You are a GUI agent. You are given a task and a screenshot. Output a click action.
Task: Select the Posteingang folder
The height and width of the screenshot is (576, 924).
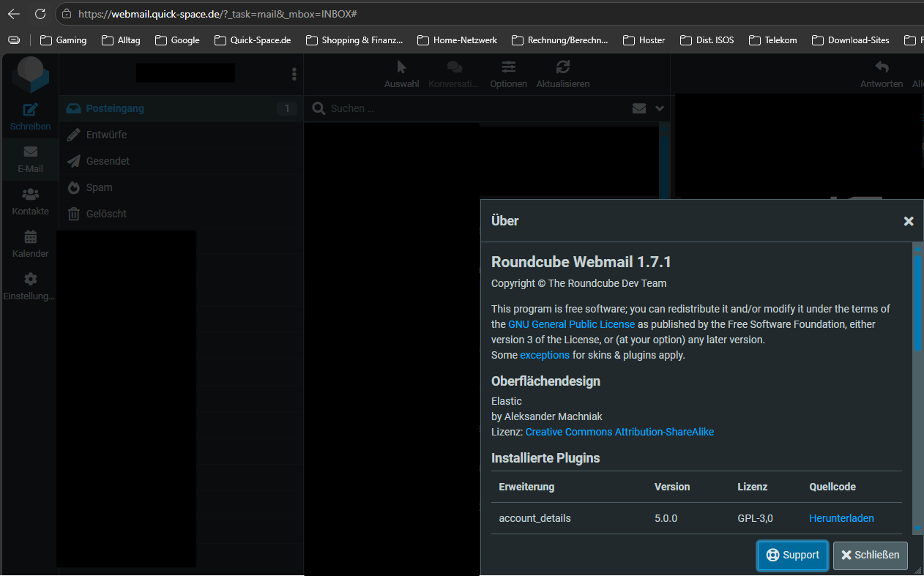(181, 108)
